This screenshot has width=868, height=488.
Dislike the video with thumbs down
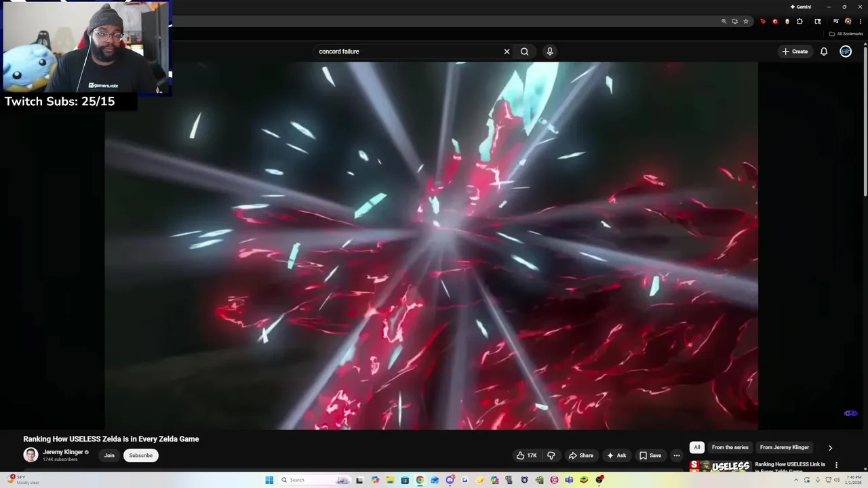[551, 455]
